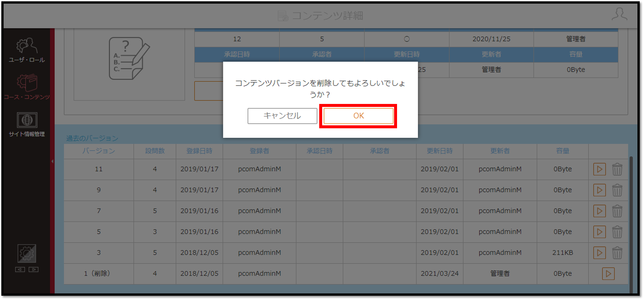
Task: Click pcomAdminM registrant in version 9 row
Action: coord(259,190)
